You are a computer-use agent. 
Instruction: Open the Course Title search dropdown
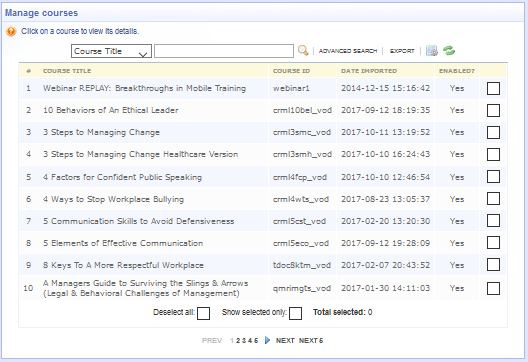(x=111, y=51)
